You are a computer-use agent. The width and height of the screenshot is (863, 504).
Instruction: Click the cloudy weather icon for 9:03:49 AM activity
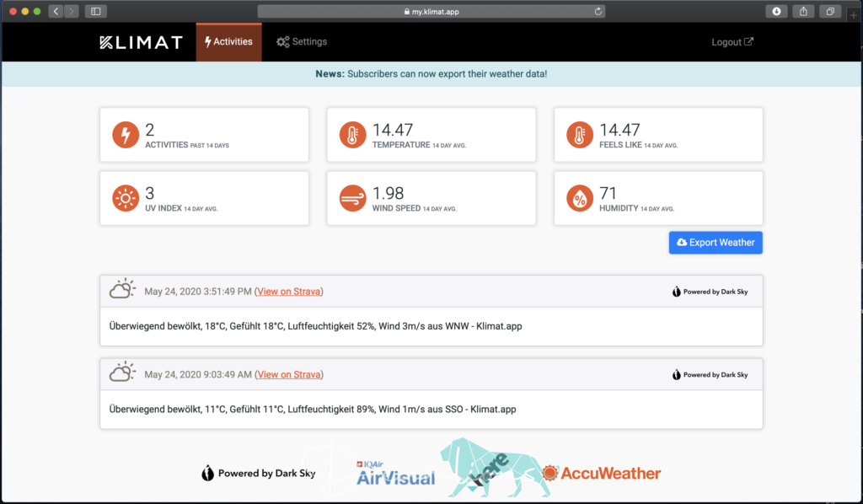click(x=122, y=373)
